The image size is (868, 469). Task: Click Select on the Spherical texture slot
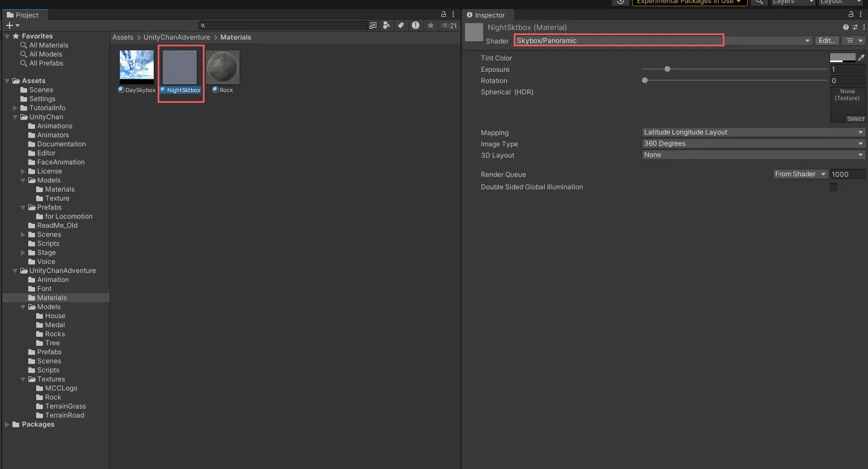pos(855,119)
